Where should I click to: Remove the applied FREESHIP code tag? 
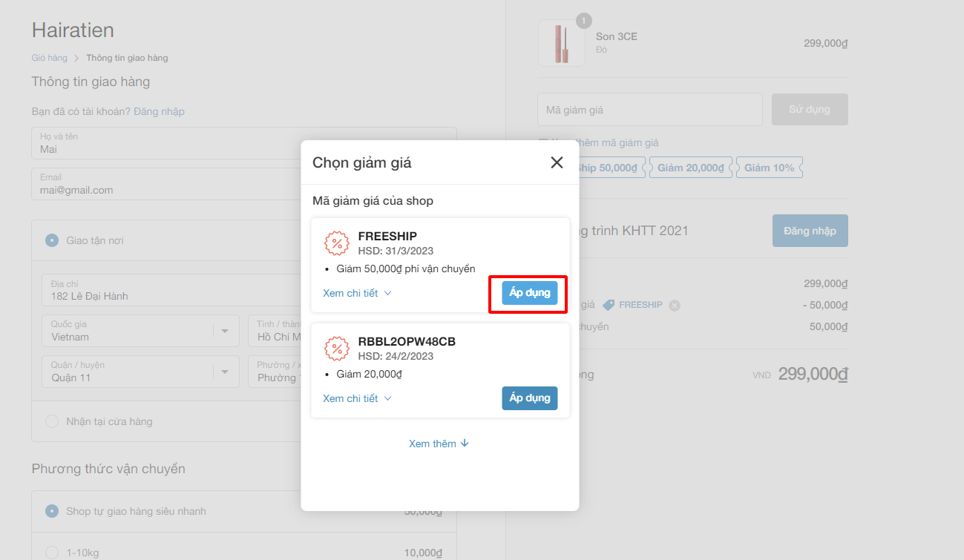click(x=674, y=305)
